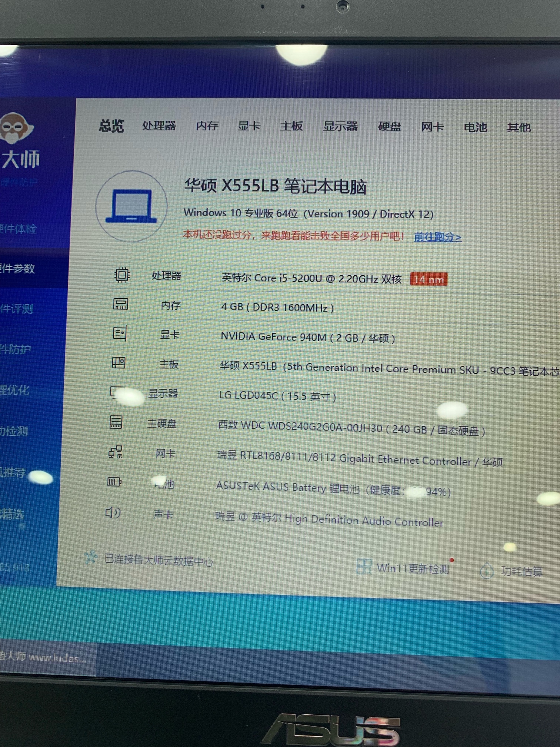Click the RTL8168 Ethernet Controller value

point(360,459)
